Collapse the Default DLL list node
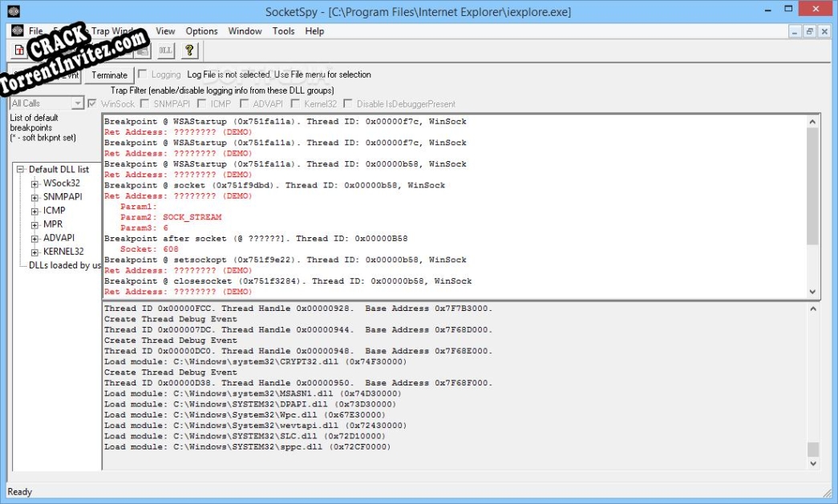 [21, 170]
